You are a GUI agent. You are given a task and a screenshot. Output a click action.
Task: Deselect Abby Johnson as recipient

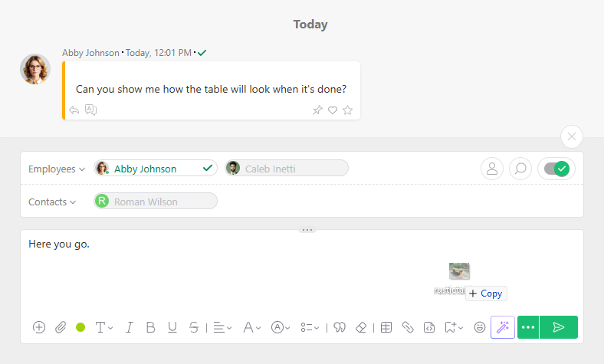[156, 169]
